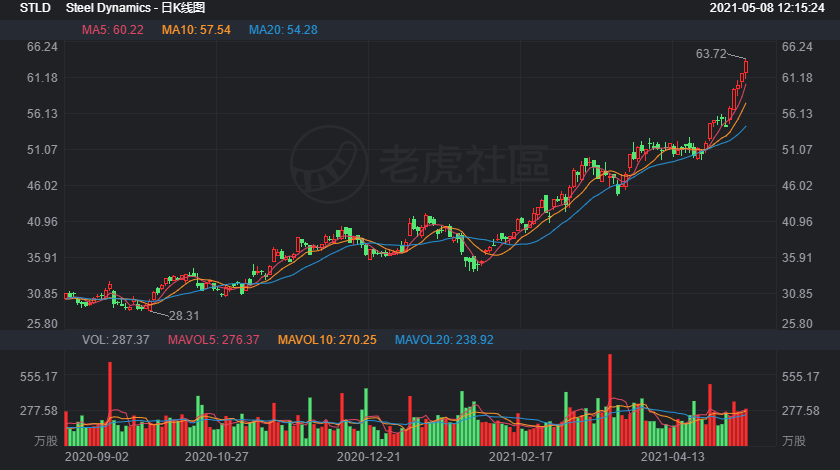Viewport: 840px width, 470px height.
Task: Click the left axis 30.85 price label
Action: (x=42, y=294)
